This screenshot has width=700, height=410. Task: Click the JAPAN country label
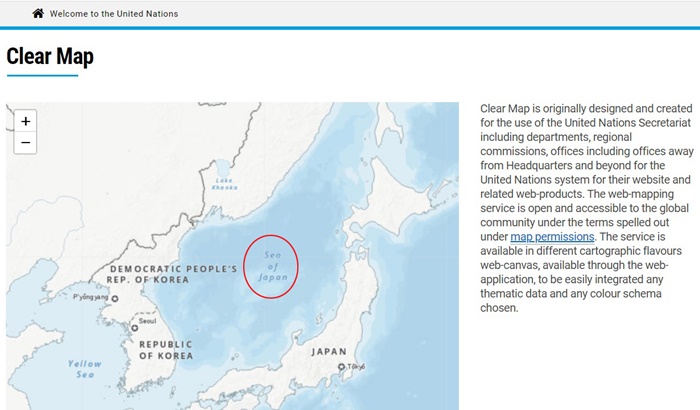point(329,352)
